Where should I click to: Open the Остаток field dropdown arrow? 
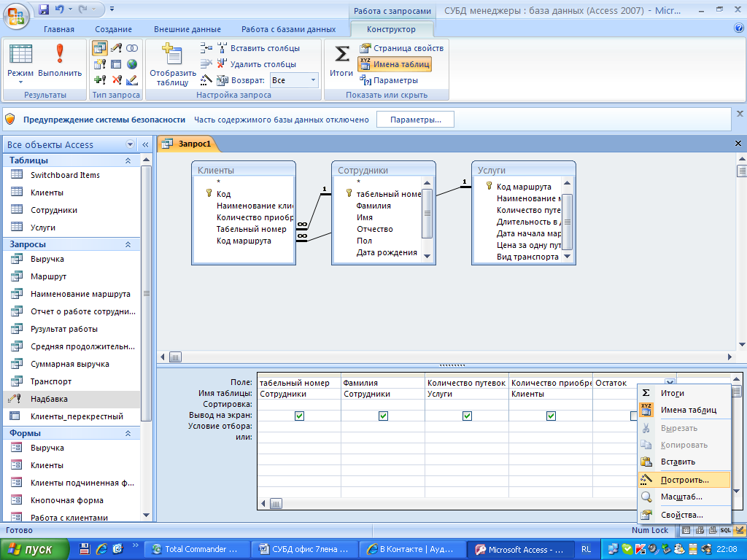coord(670,382)
